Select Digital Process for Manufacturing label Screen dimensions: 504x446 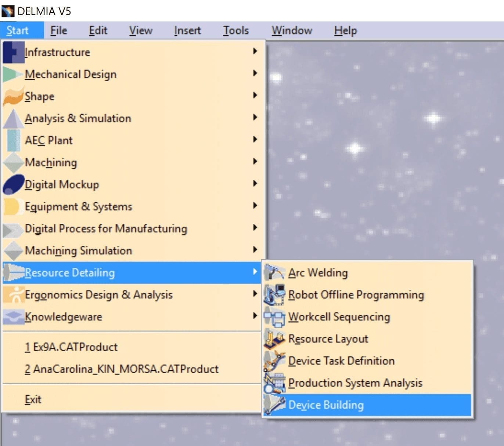(x=106, y=229)
